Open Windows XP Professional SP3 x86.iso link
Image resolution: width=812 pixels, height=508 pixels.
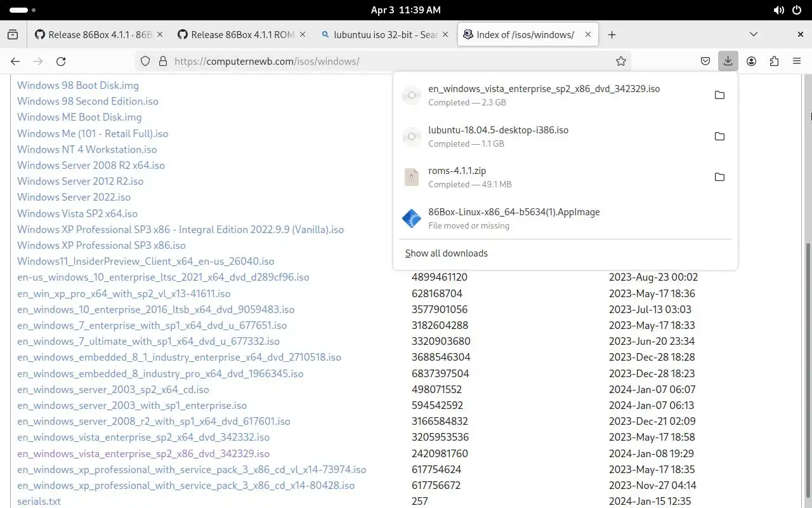[x=101, y=245]
